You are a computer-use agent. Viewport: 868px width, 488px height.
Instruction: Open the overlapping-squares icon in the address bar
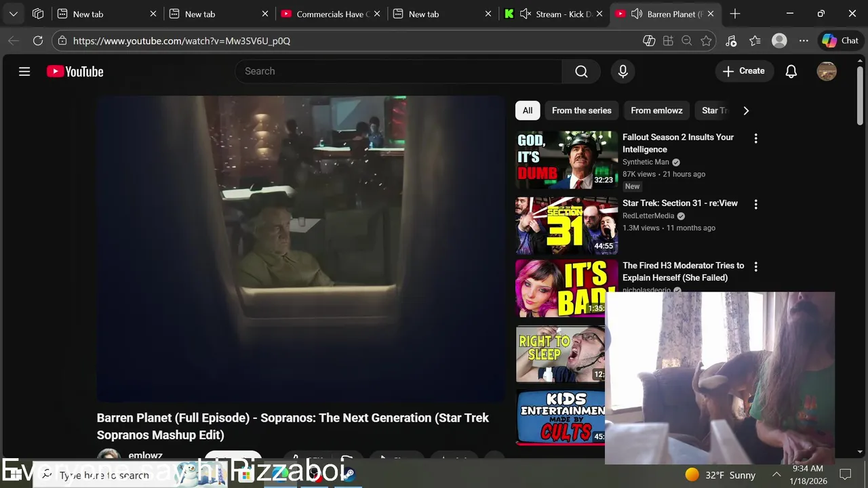click(x=649, y=41)
